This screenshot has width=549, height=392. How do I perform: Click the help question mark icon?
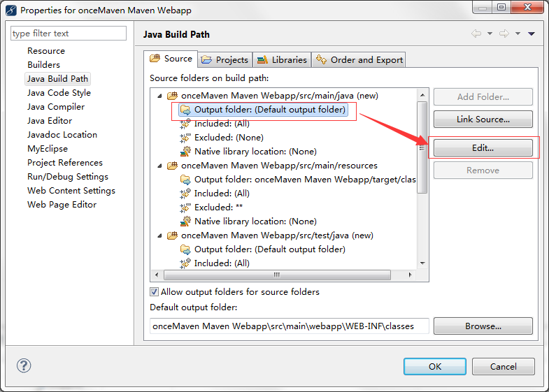(24, 366)
